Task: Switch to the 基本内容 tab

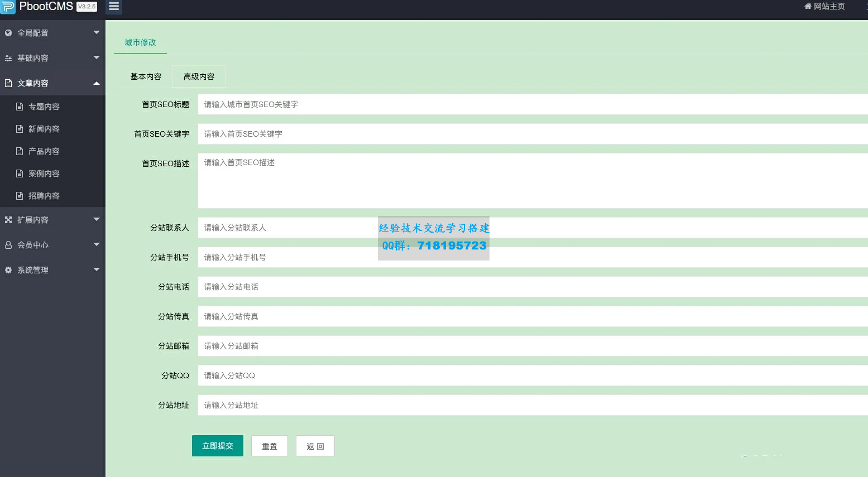Action: pos(146,76)
